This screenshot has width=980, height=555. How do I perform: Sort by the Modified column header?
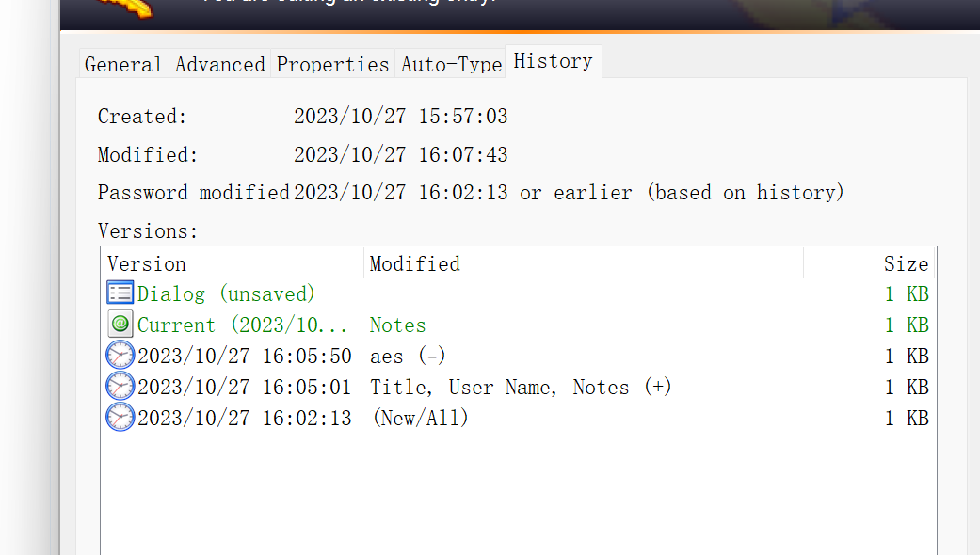(583, 263)
